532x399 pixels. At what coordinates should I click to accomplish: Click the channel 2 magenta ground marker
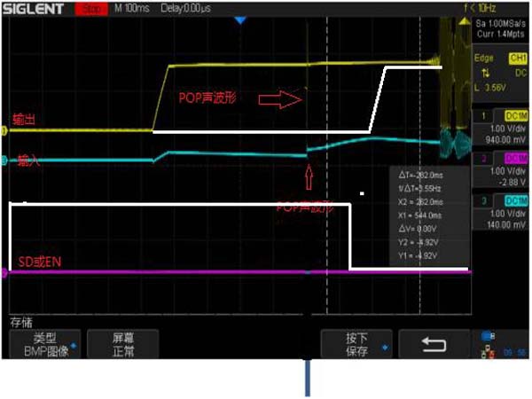[x=4, y=272]
